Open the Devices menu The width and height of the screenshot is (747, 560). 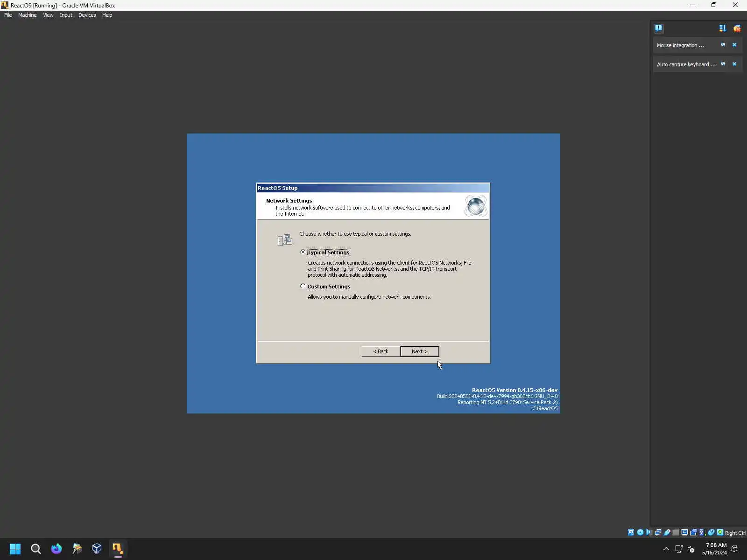(87, 15)
